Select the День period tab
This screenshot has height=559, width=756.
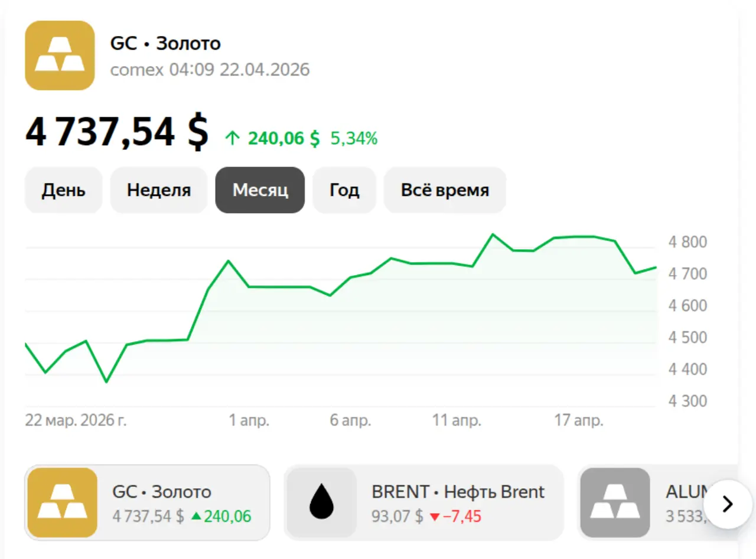[63, 190]
